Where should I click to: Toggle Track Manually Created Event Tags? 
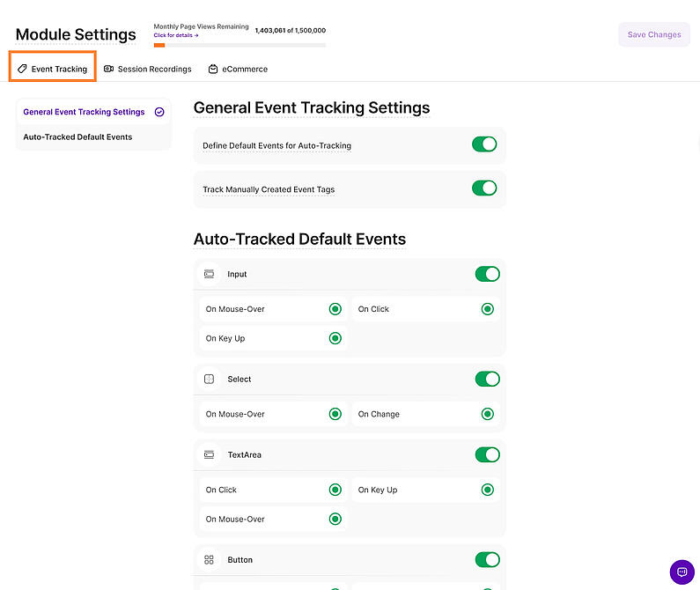click(x=484, y=188)
